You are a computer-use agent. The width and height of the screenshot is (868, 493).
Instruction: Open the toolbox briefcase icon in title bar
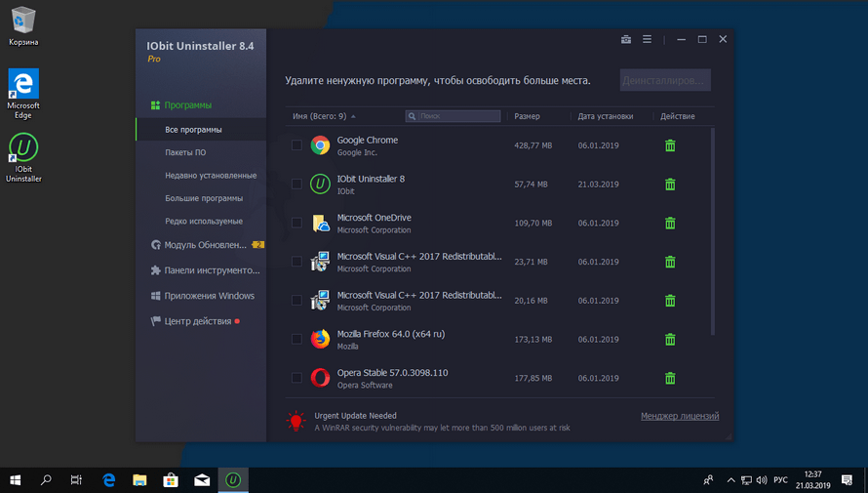626,39
